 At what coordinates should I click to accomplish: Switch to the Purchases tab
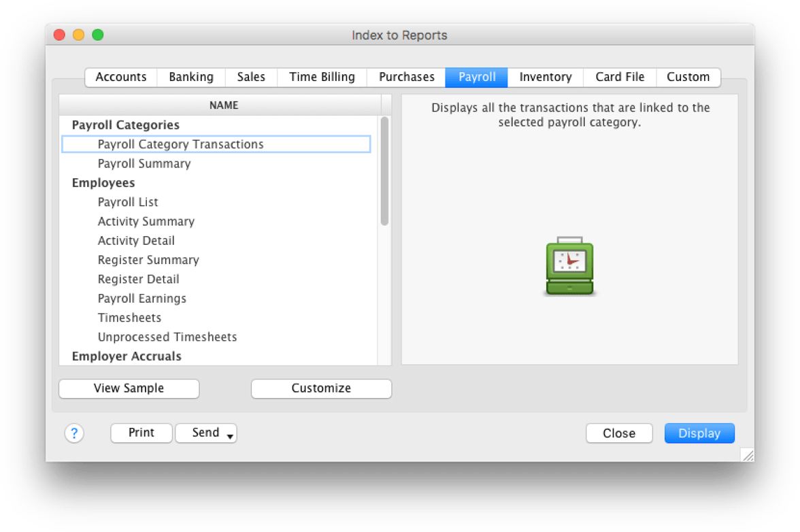[406, 77]
